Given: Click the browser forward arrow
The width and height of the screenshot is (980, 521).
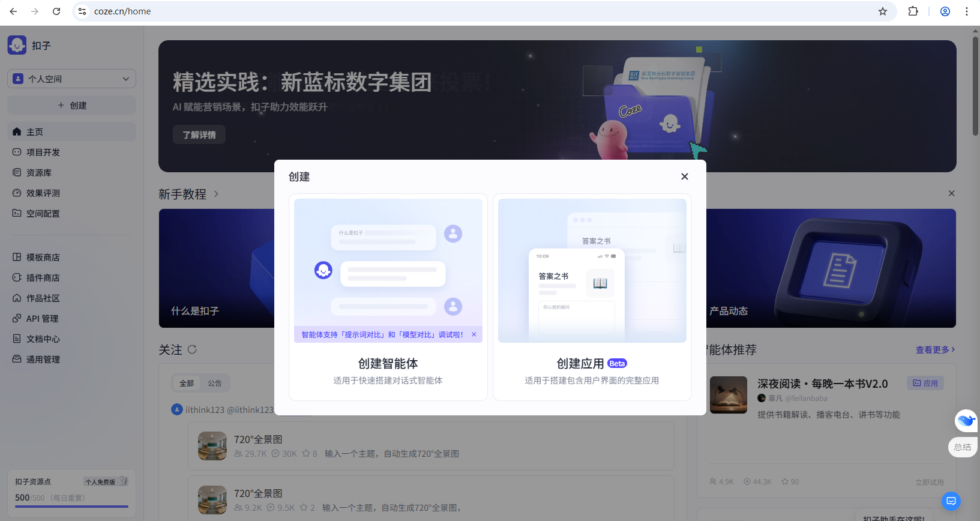Looking at the screenshot, I should (35, 11).
